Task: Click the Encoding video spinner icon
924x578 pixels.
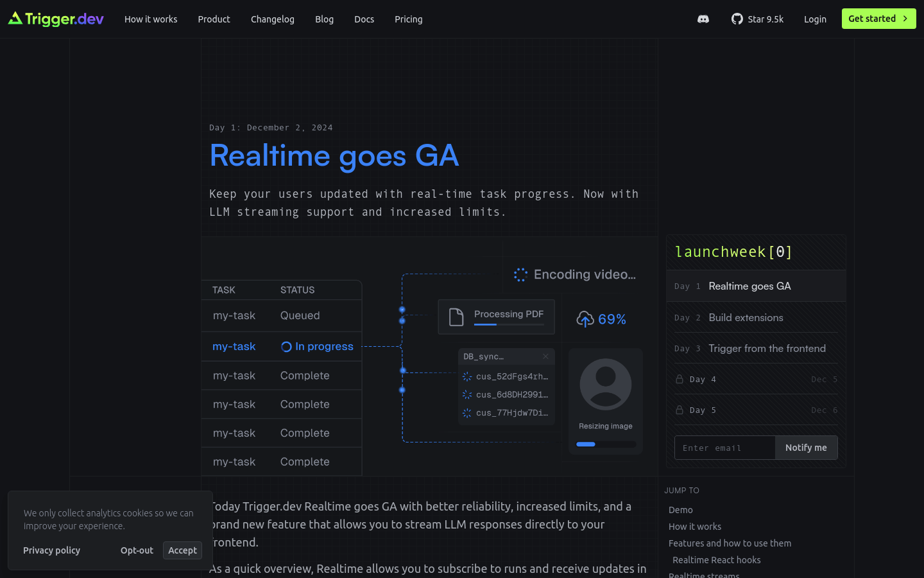Action: (x=520, y=275)
